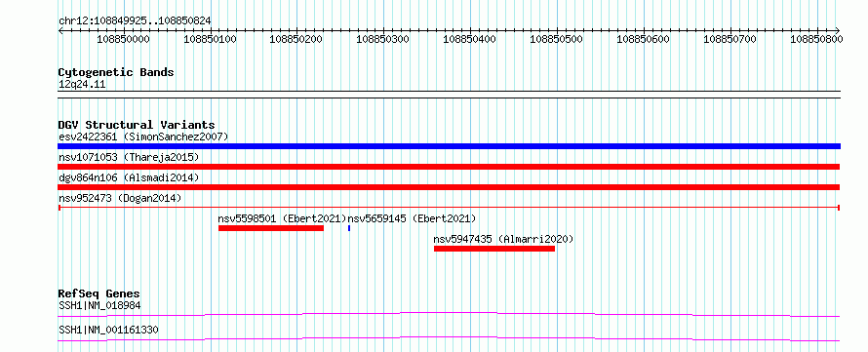Open the dgv864n106 (Alsmadi2014) label
This screenshot has width=868, height=352.
pyautogui.click(x=129, y=177)
